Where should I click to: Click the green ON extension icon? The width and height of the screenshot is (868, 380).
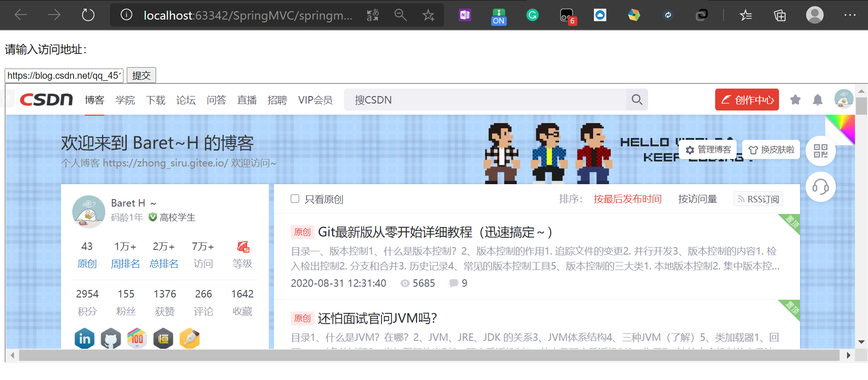coord(499,16)
